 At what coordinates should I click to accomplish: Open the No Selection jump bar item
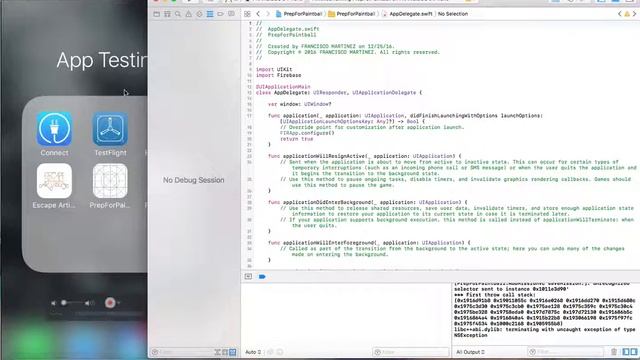pos(453,14)
